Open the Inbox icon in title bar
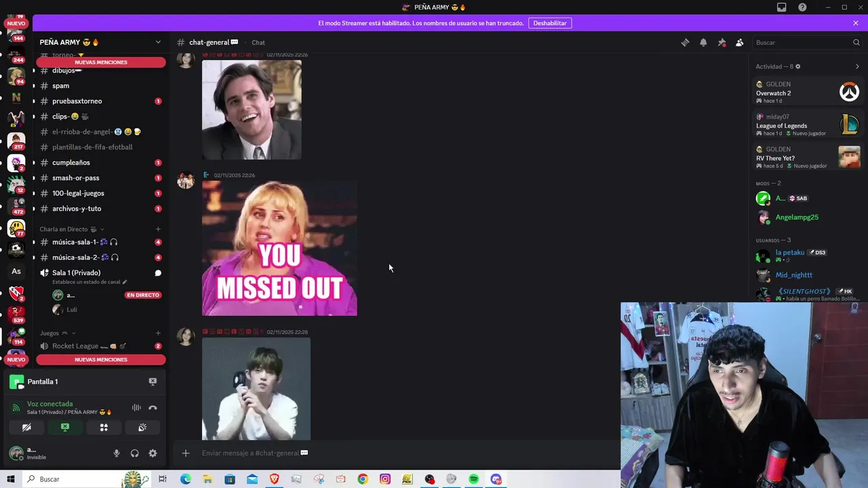The image size is (868, 488). click(x=781, y=7)
